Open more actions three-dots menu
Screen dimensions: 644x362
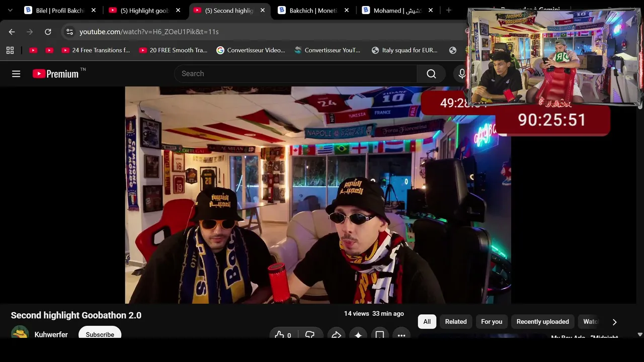point(401,335)
